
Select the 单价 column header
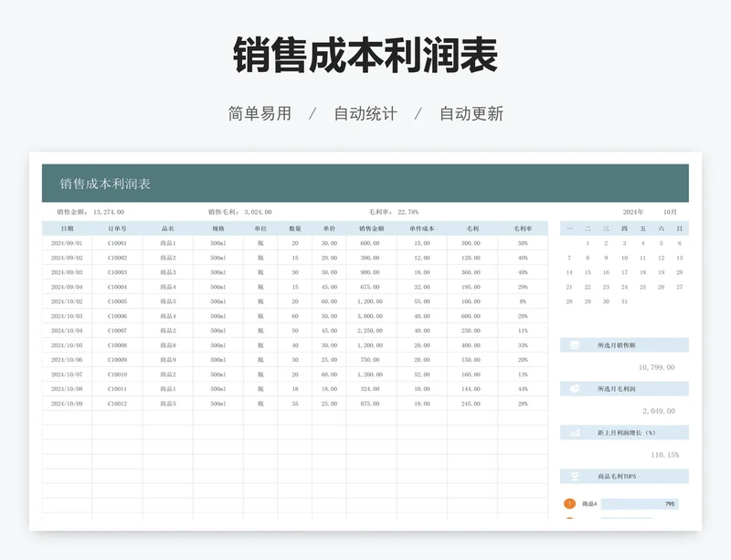tap(329, 228)
